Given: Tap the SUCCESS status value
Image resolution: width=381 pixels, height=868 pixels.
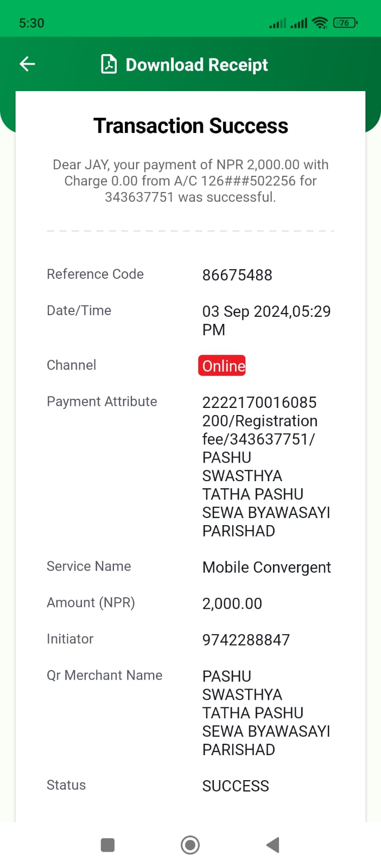Looking at the screenshot, I should [236, 786].
